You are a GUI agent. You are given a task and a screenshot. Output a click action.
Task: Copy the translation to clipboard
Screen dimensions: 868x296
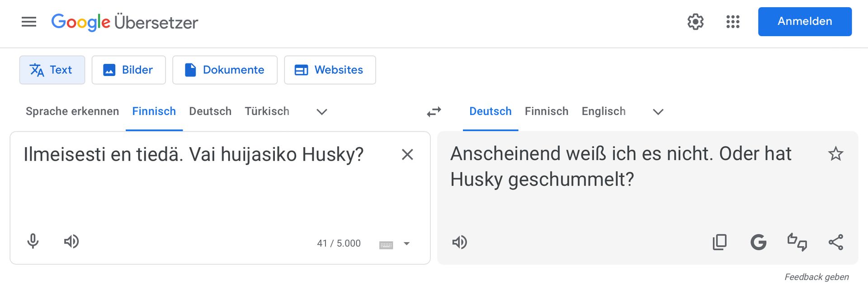(x=719, y=242)
